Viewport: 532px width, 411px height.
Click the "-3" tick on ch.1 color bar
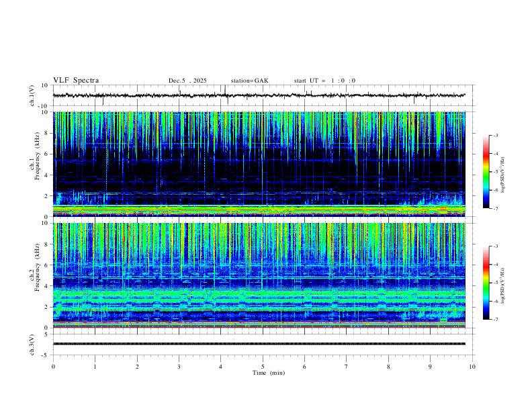pos(495,135)
